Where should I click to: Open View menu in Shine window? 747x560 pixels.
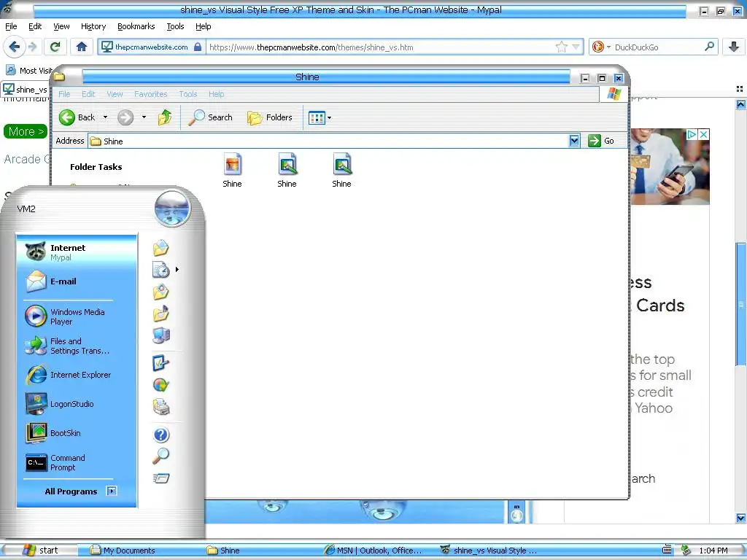(115, 94)
